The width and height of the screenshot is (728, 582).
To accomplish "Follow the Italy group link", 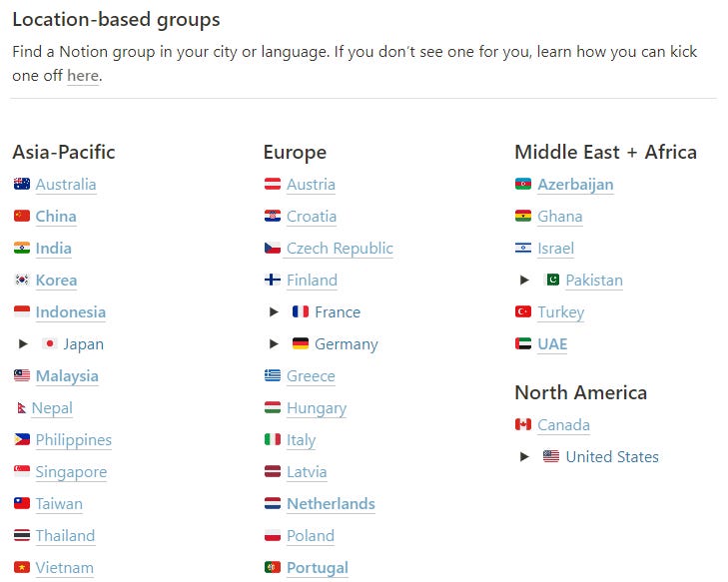I will pos(301,440).
